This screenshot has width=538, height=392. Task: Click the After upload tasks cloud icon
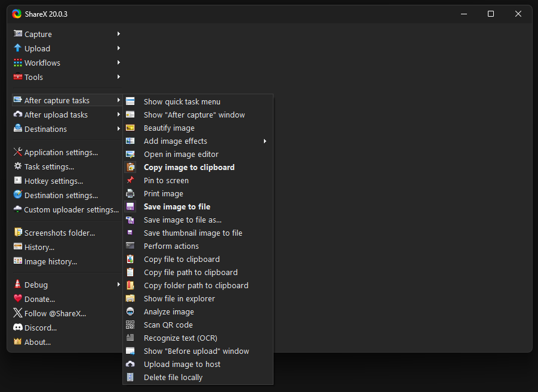18,114
